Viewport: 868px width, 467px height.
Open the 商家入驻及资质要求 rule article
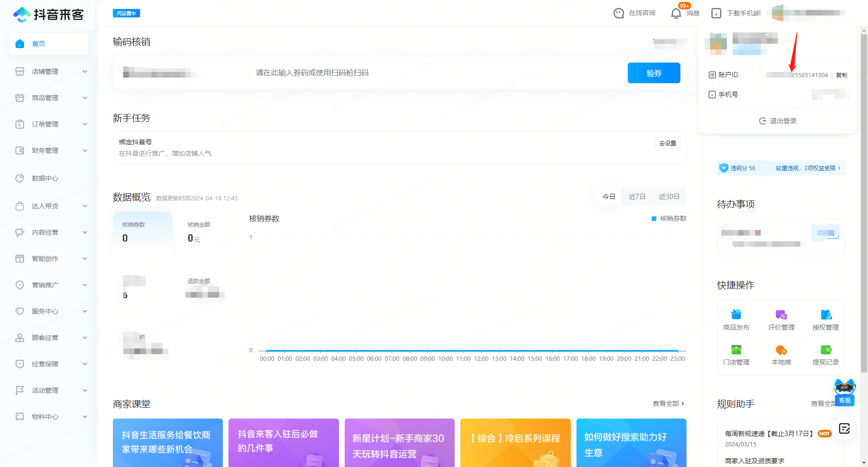[x=755, y=461]
